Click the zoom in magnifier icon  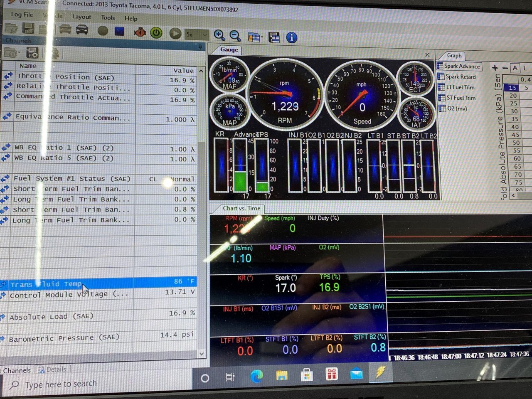coord(219,35)
